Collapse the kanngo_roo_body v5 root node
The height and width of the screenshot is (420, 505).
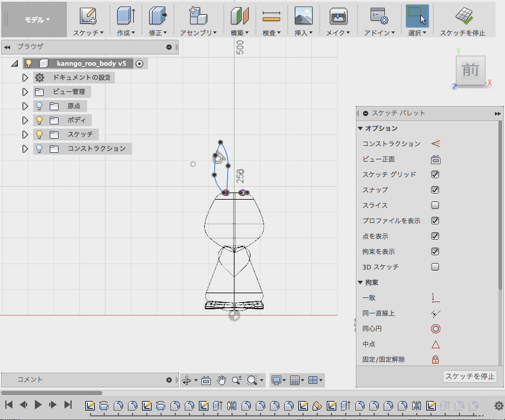pos(14,63)
